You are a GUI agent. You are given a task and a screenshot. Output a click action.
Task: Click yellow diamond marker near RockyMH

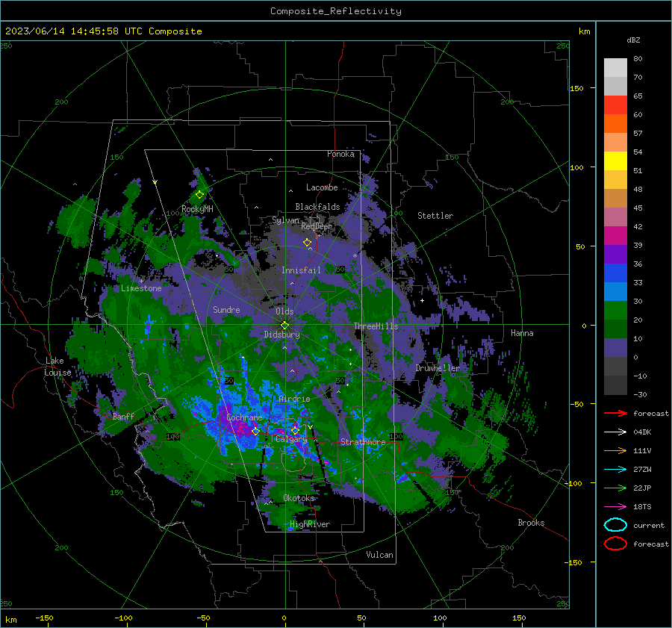[x=199, y=195]
